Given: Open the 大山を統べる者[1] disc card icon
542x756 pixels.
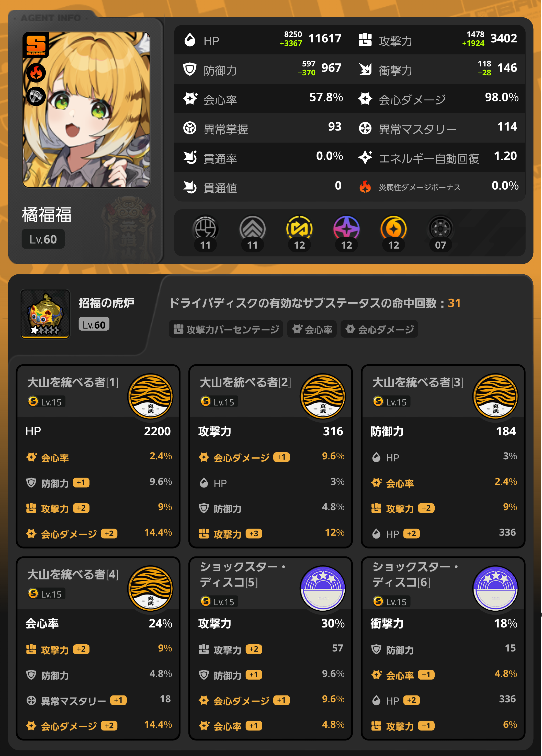Looking at the screenshot, I should click(x=150, y=396).
